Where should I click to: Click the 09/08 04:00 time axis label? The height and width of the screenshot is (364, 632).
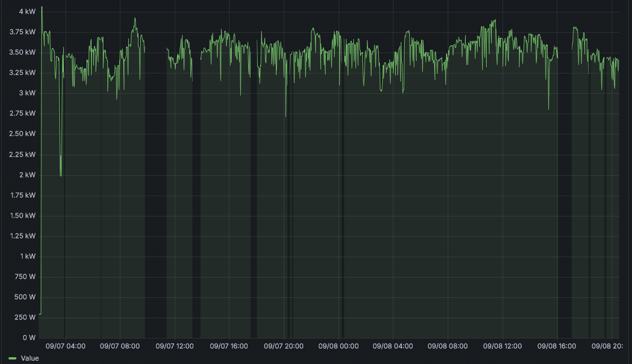click(392, 346)
